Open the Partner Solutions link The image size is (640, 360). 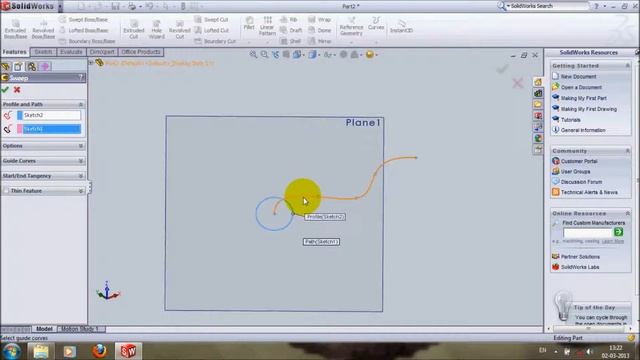[580, 257]
